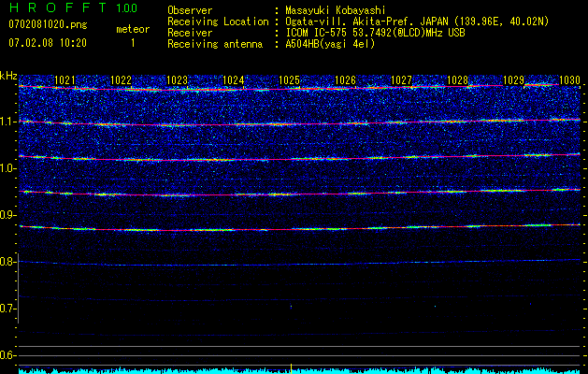
Task: Click the 0.8 frequency axis label
Action: [8, 262]
